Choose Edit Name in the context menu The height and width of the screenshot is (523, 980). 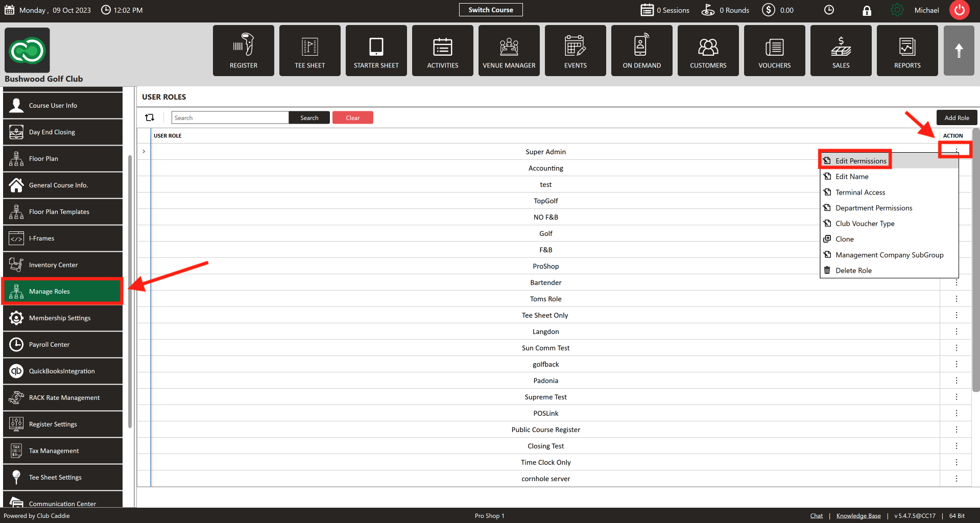coord(889,177)
